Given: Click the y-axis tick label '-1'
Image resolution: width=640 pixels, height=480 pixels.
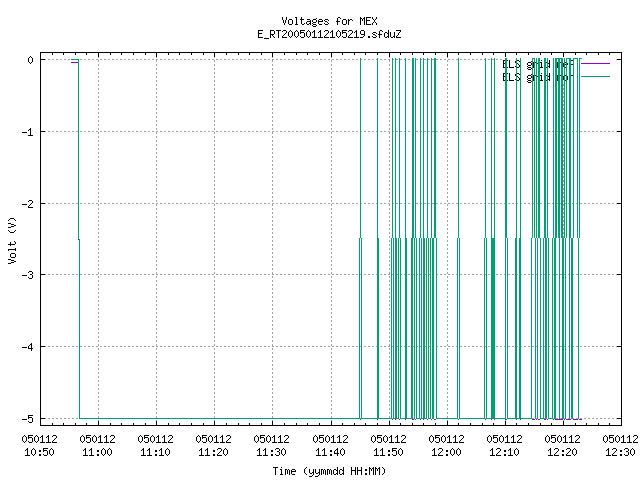Looking at the screenshot, I should (28, 132).
